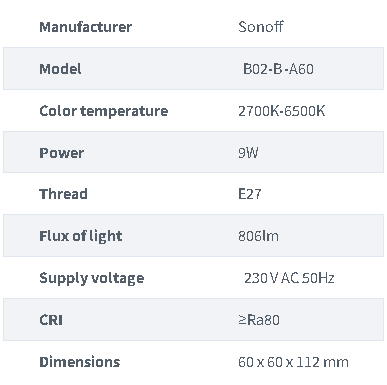Select the Sonoff manufacturer value
The width and height of the screenshot is (387, 385).
click(x=261, y=27)
